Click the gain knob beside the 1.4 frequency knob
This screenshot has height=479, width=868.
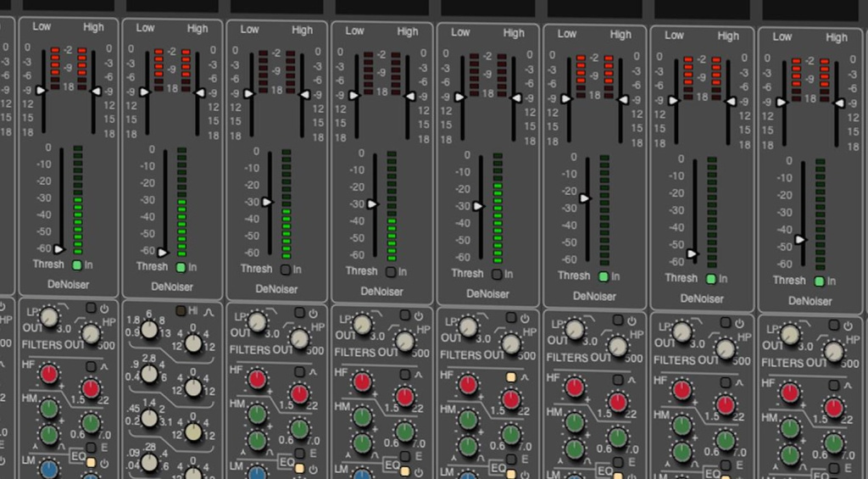click(x=192, y=432)
